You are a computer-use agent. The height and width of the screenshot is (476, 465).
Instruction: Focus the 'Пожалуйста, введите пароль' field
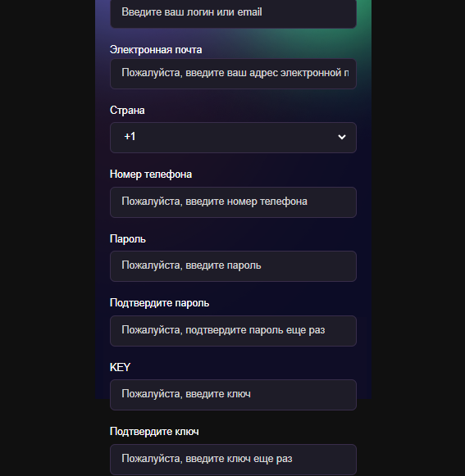(233, 266)
